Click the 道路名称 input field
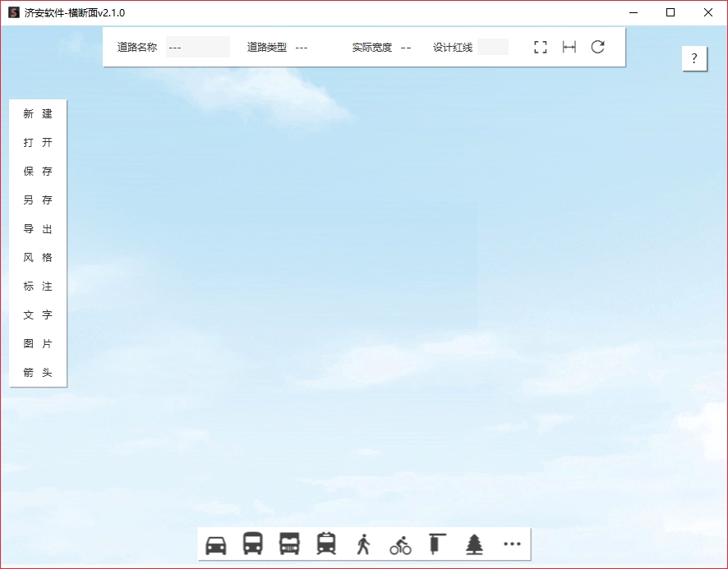 pyautogui.click(x=198, y=47)
